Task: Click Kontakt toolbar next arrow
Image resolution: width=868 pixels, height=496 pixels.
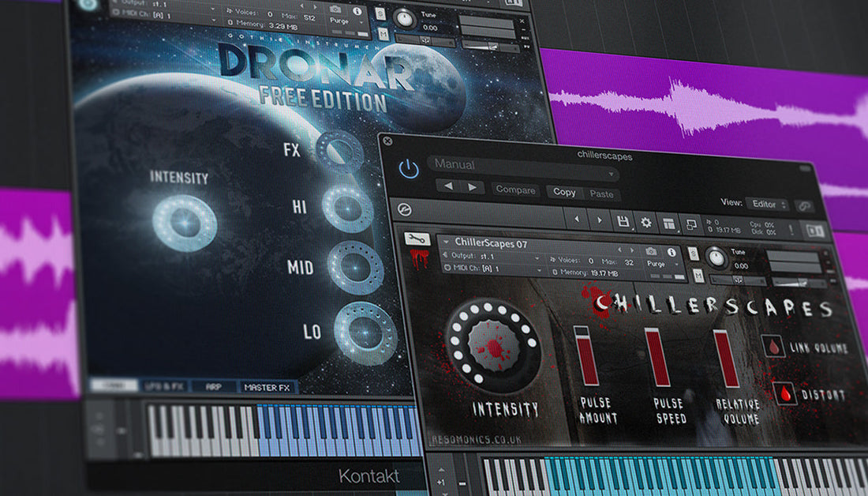Action: point(600,220)
